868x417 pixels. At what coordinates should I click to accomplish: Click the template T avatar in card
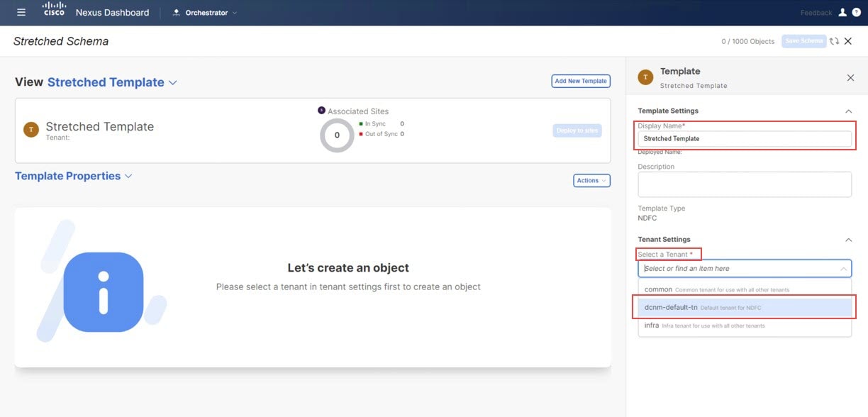tap(31, 129)
